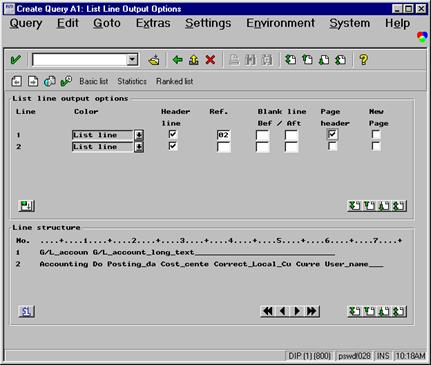Click last scroll icon in List line output options
The width and height of the screenshot is (431, 365).
(399, 206)
